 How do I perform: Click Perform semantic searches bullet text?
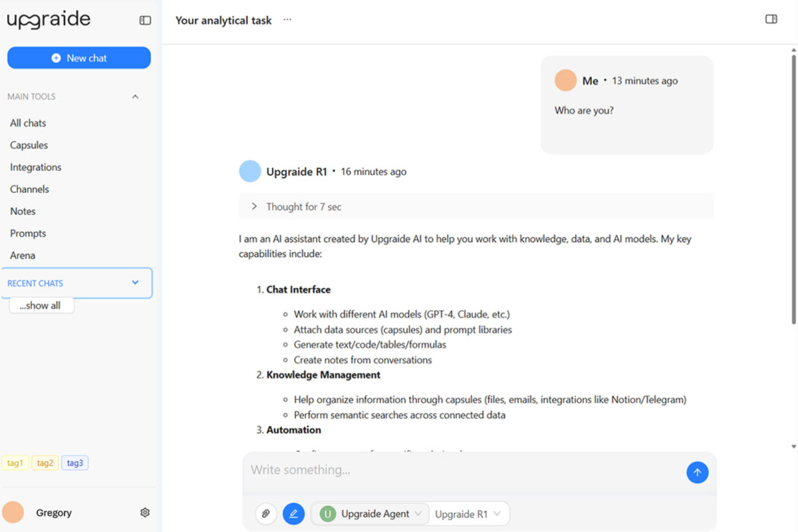[x=400, y=415]
